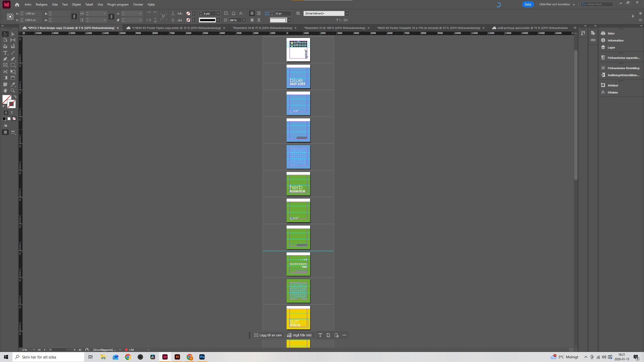Open the stroke weight dropdown
The width and height of the screenshot is (644, 362).
218,14
